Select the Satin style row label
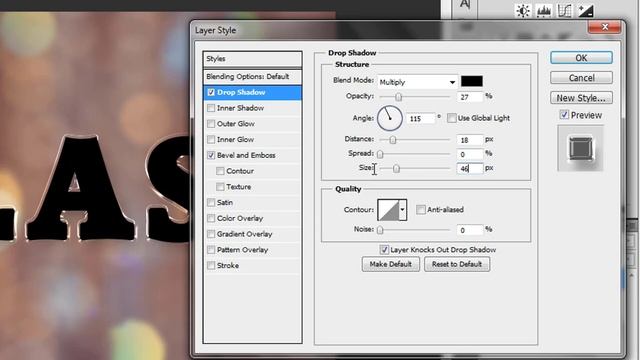 pyautogui.click(x=225, y=202)
